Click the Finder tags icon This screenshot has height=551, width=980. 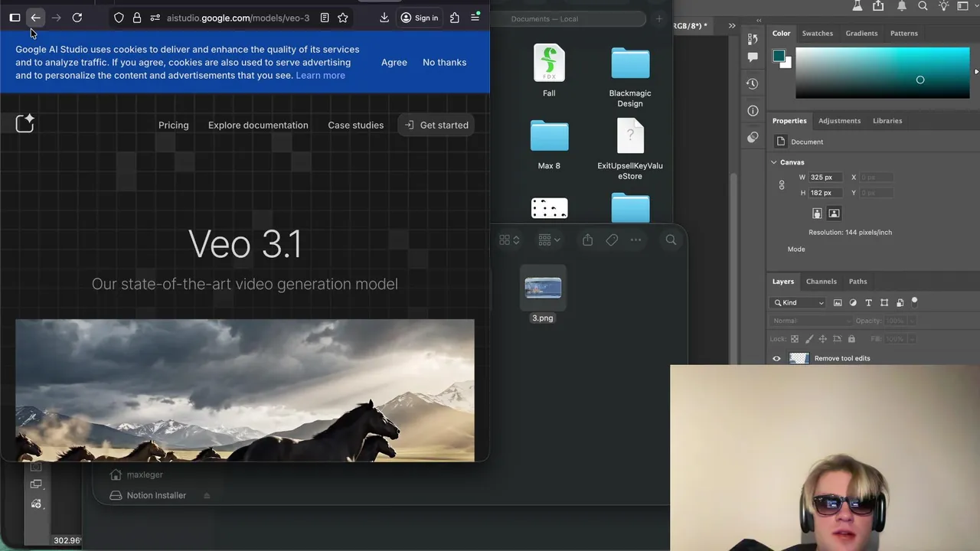coord(612,240)
